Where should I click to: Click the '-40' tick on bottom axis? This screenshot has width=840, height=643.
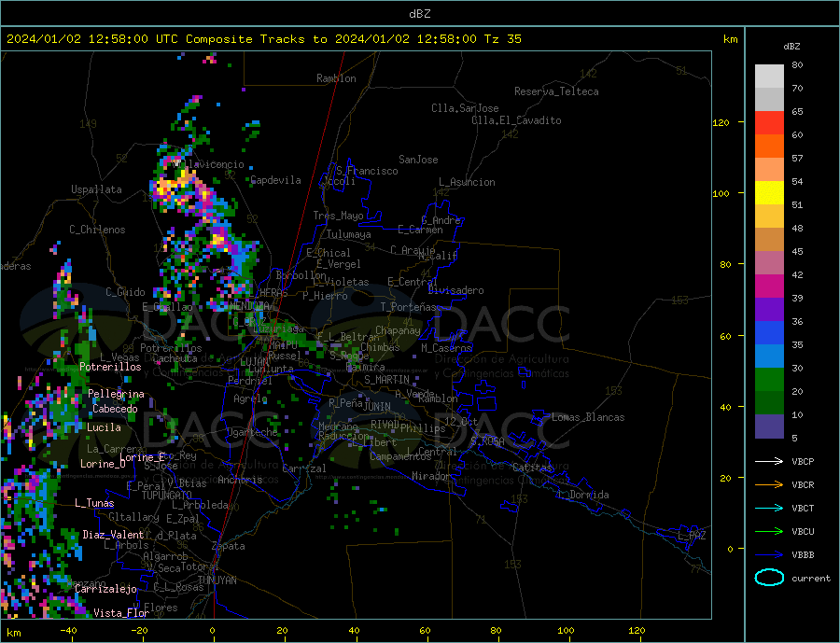coord(68,631)
